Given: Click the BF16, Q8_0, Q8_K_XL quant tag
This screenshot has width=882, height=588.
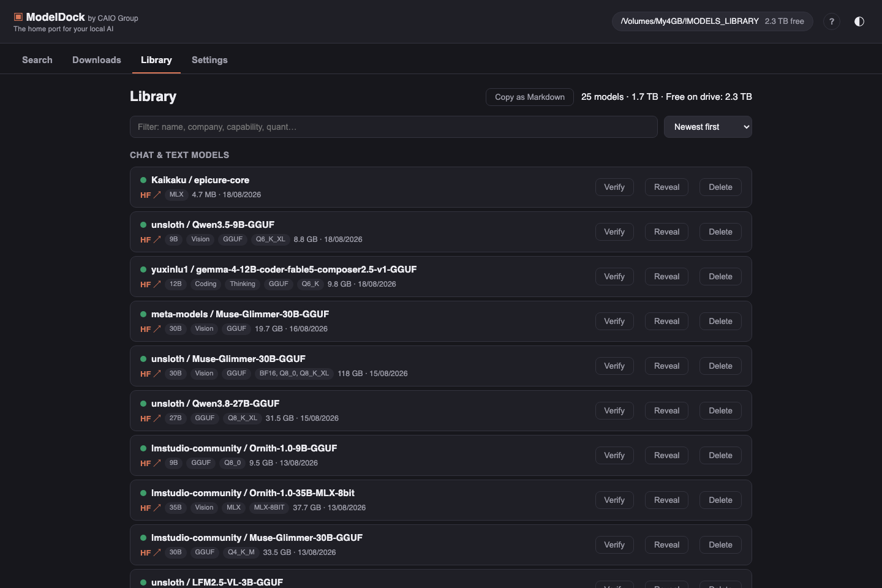Looking at the screenshot, I should point(294,374).
